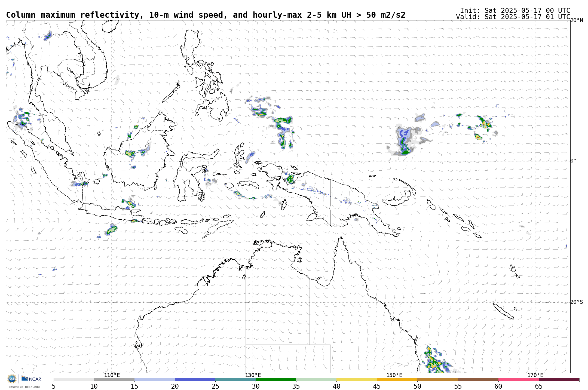Image resolution: width=588 pixels, height=390 pixels.
Task: Click the 60–65 pink colorbar segment
Action: click(518, 379)
